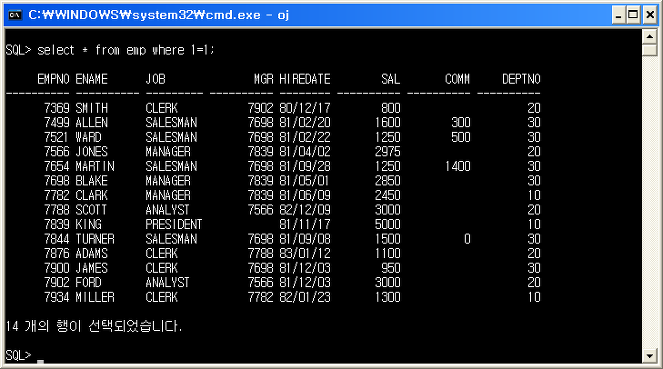Click the name BLAKE
663x369 pixels.
coord(92,181)
